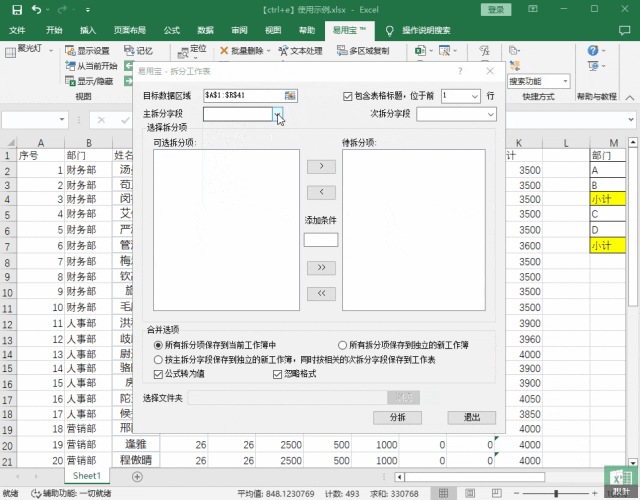Click the 从当前开始 option
This screenshot has height=500, width=640.
point(91,66)
